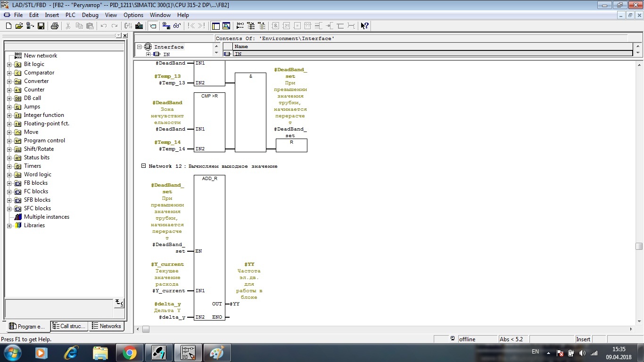Viewport: 644px width, 362px height.
Task: Click the Next error toolbar icon
Action: point(202,26)
